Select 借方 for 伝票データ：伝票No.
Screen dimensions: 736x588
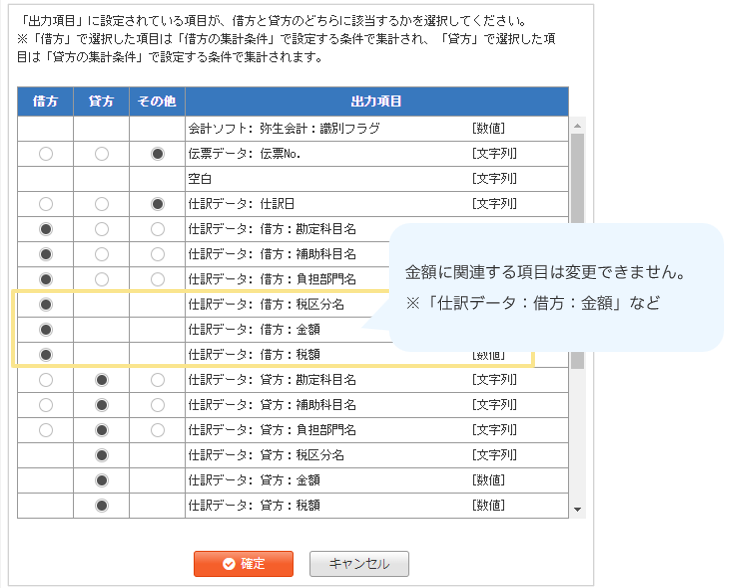click(45, 154)
